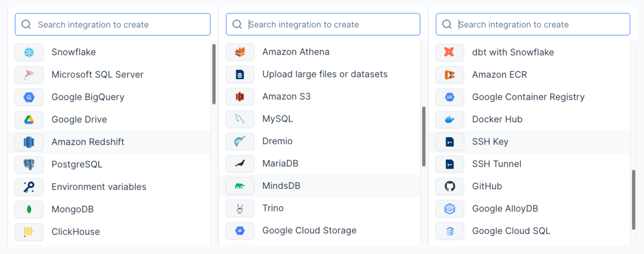Select the MindsDB bear icon

tap(240, 186)
